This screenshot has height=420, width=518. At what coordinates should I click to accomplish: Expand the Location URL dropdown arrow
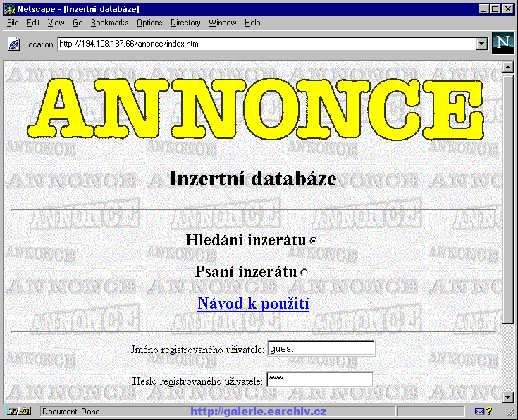(482, 44)
